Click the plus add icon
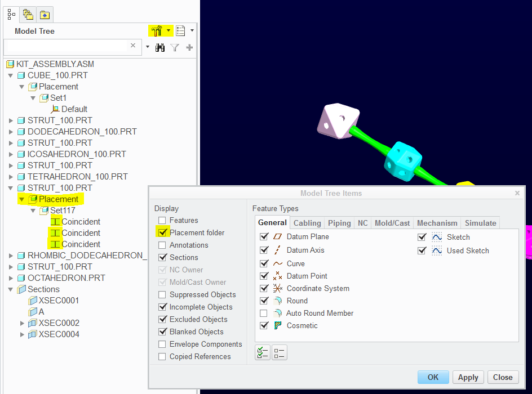The height and width of the screenshot is (394, 532). (x=189, y=47)
